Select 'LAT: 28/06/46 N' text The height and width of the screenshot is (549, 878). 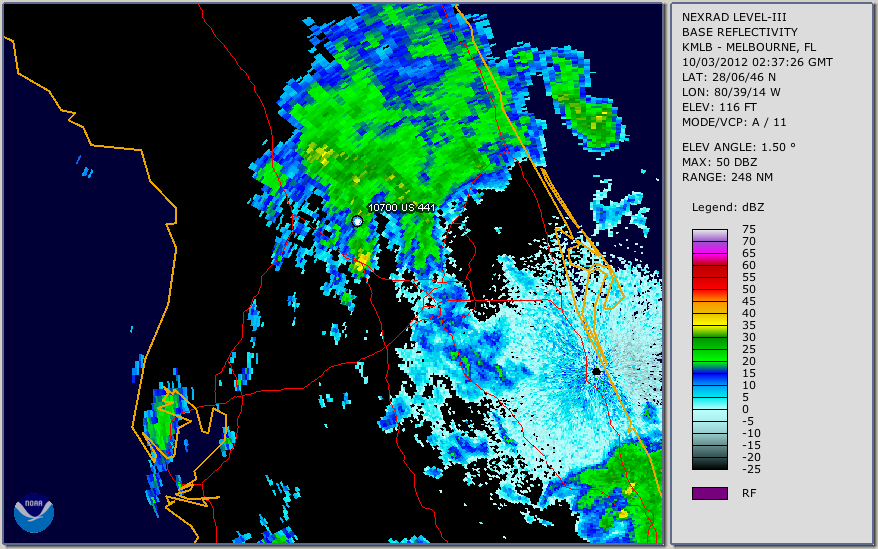(728, 77)
